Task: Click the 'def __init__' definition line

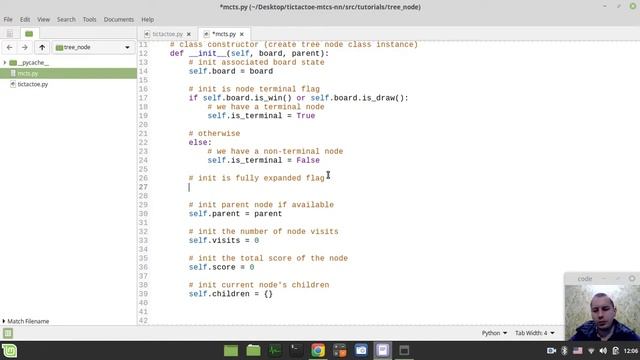Action: (249, 53)
